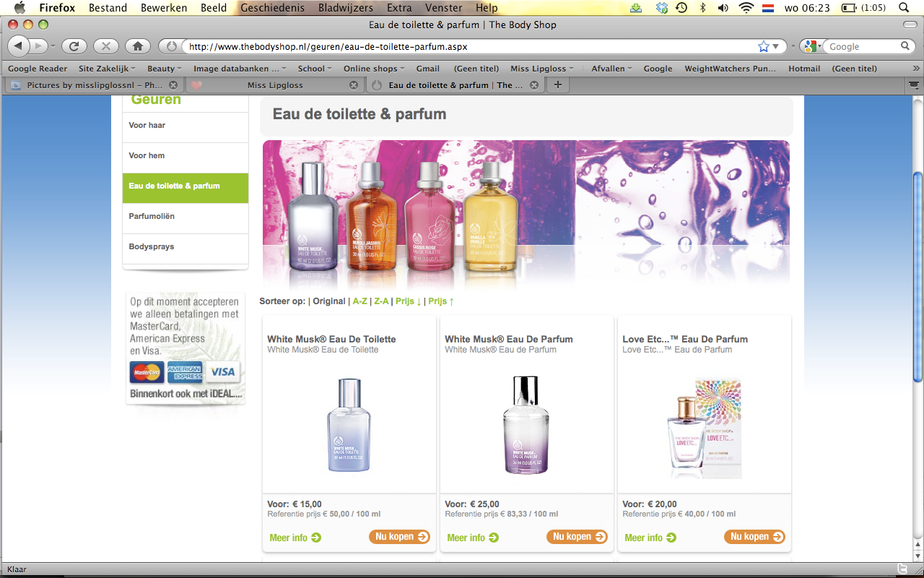
Task: Sort by price ascending (Prijs ↑)
Action: click(x=441, y=301)
